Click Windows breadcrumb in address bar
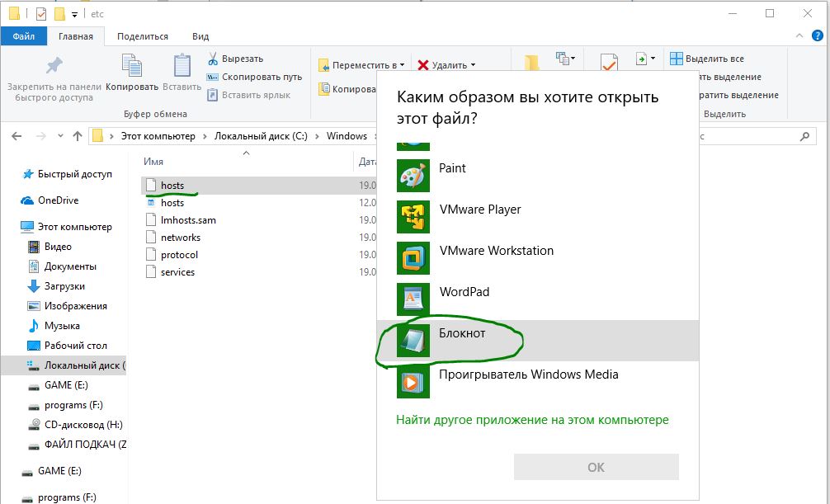The width and height of the screenshot is (830, 504). [347, 136]
